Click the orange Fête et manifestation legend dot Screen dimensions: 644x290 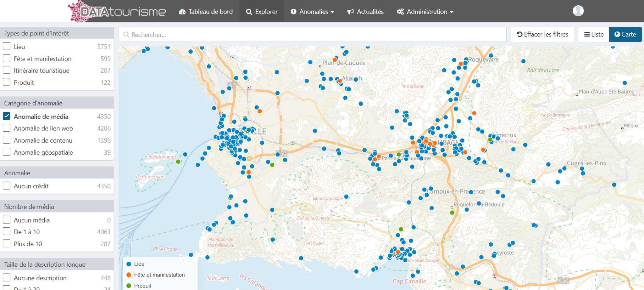[x=129, y=275]
